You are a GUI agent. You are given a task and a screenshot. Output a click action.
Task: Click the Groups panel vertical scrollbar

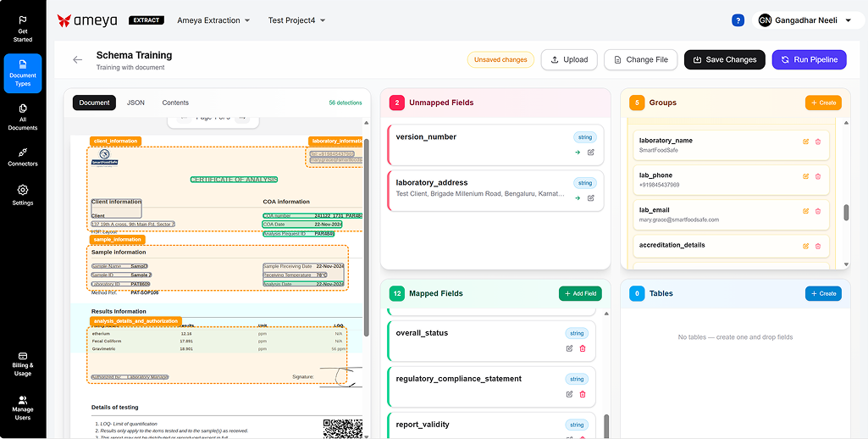pyautogui.click(x=846, y=213)
